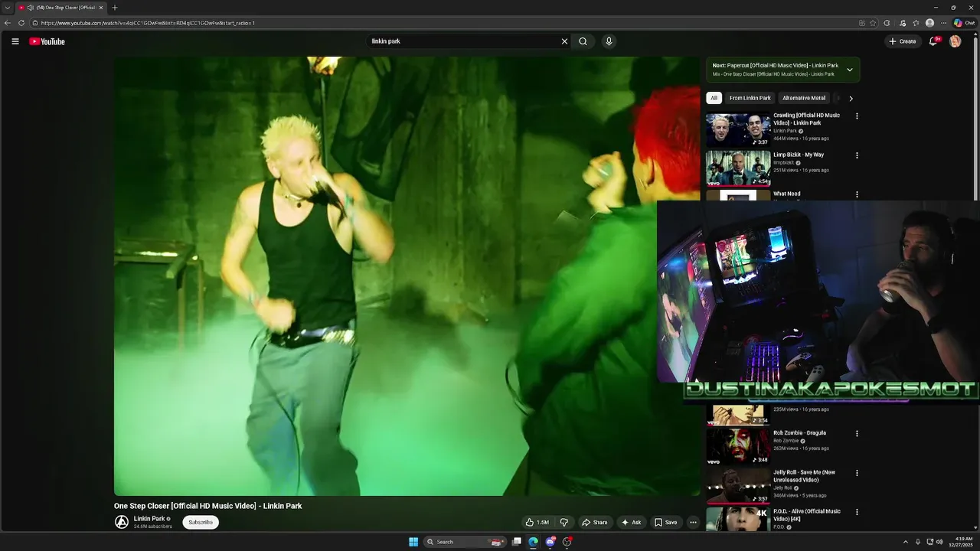Open Crawling Official HD Music Video title

(x=806, y=119)
